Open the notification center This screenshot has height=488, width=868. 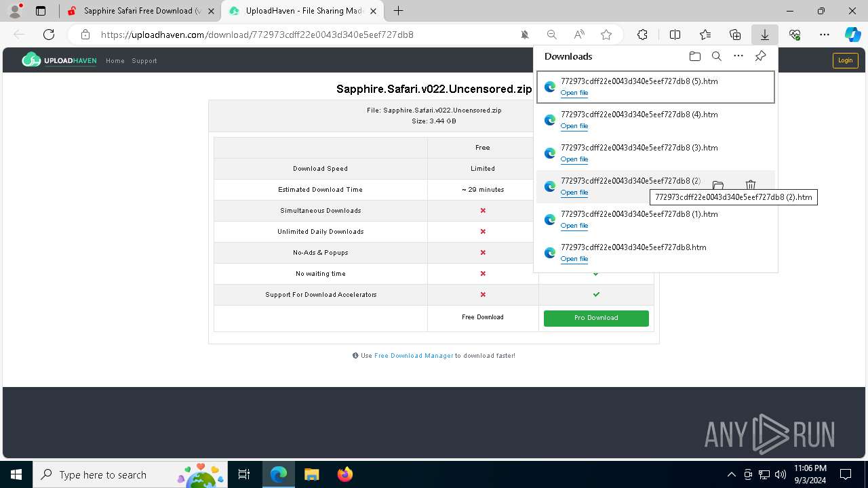click(x=846, y=474)
